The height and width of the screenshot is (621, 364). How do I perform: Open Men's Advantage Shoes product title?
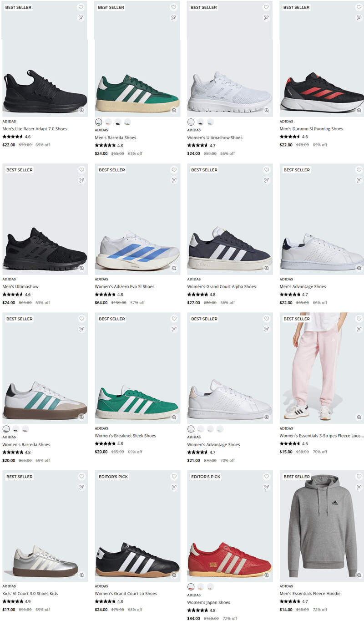click(x=303, y=287)
